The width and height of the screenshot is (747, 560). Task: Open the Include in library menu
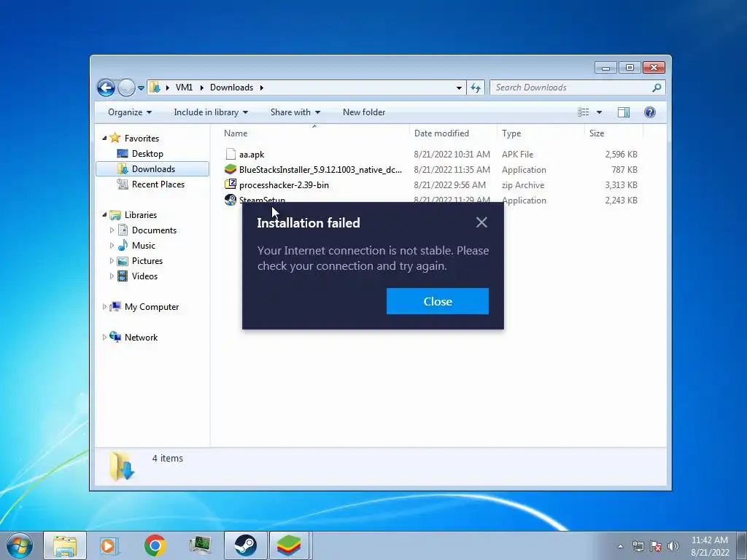[x=211, y=112]
